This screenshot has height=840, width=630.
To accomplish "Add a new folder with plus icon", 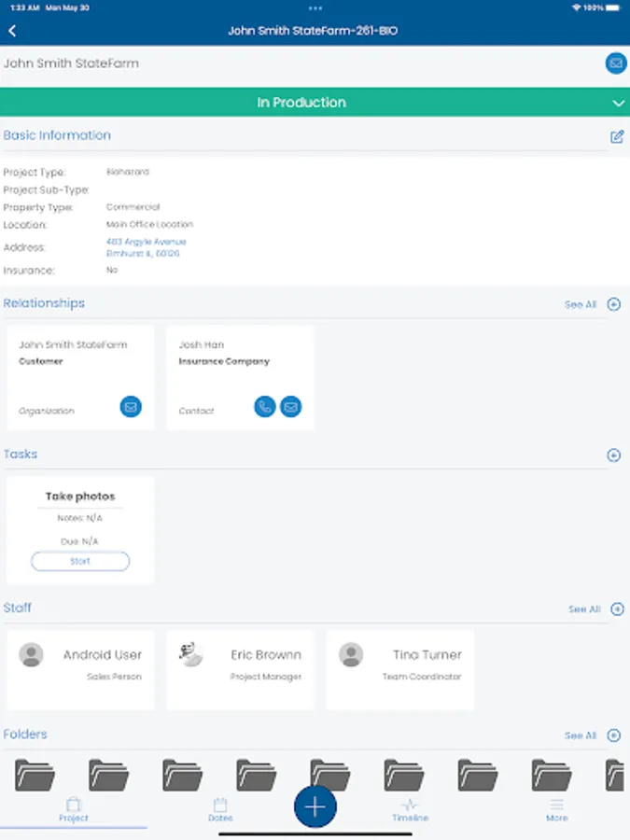I will tap(614, 735).
